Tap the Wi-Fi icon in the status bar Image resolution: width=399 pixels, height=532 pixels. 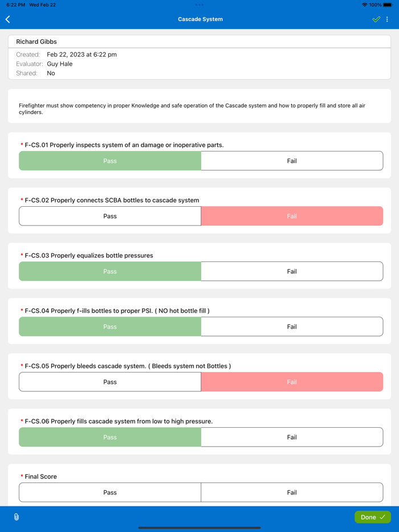[x=364, y=3]
